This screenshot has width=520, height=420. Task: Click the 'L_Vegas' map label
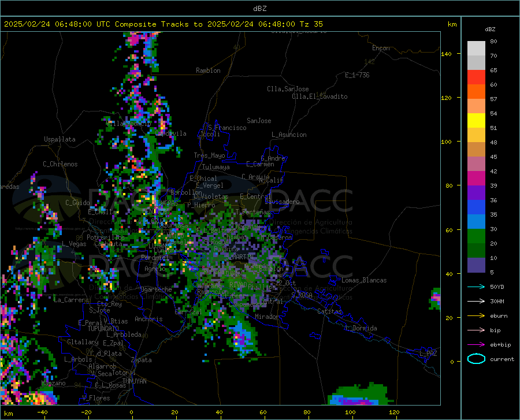point(74,244)
